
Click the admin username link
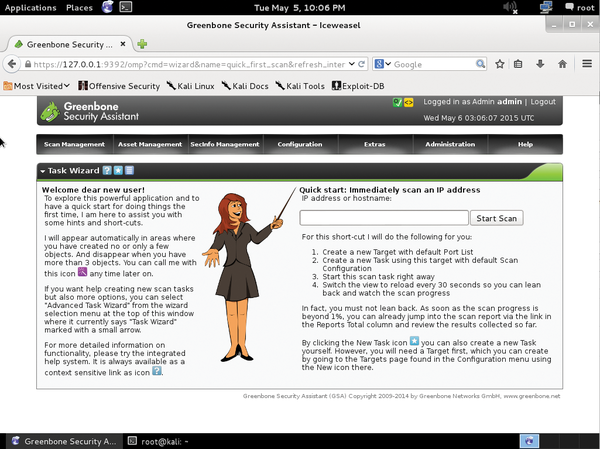(509, 101)
